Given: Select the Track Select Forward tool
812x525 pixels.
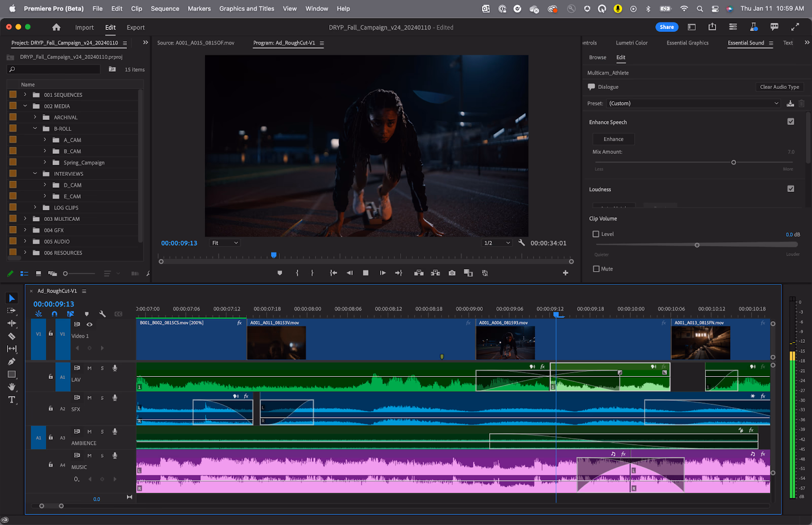Looking at the screenshot, I should (x=12, y=311).
